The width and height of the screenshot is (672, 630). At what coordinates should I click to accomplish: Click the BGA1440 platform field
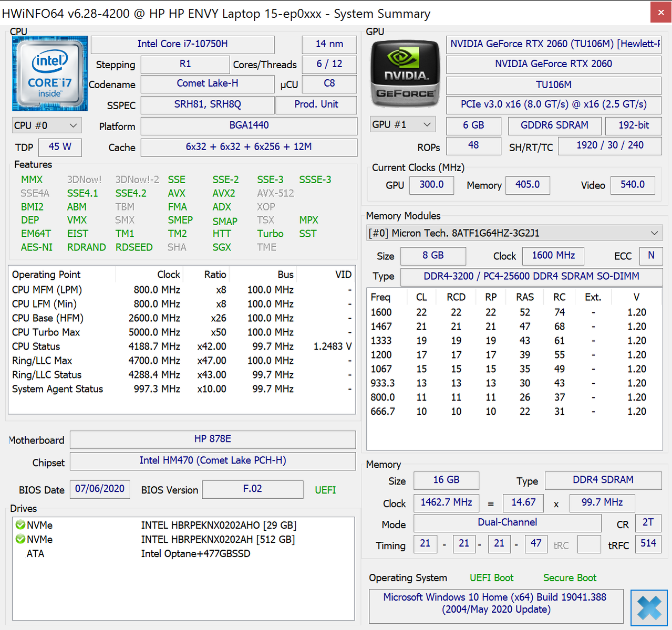pyautogui.click(x=249, y=125)
